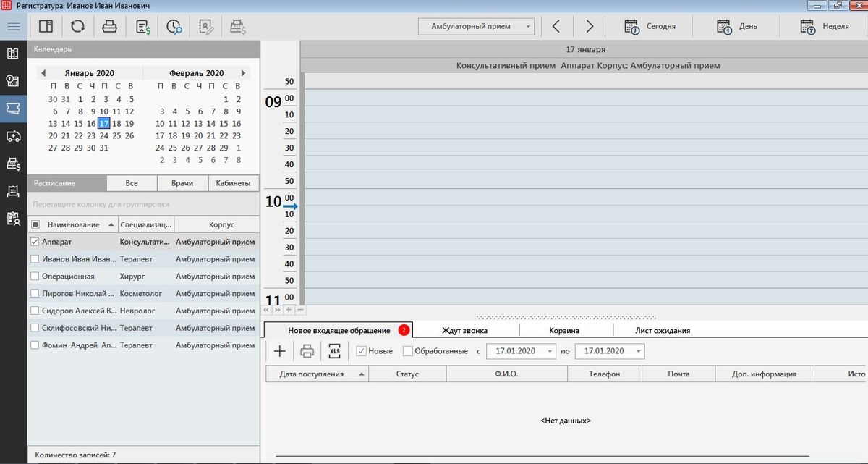Open the invoice with dollar icon
Viewport: 868px width, 464px height.
point(142,27)
